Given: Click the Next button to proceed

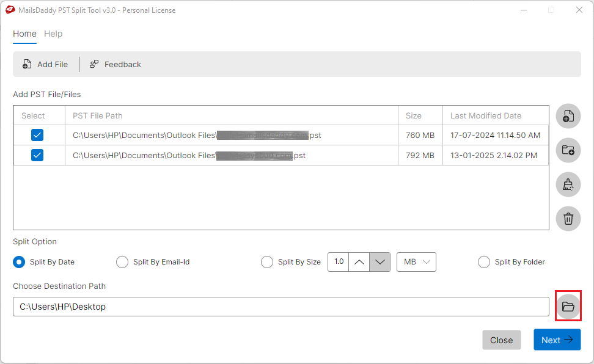Looking at the screenshot, I should pyautogui.click(x=557, y=340).
